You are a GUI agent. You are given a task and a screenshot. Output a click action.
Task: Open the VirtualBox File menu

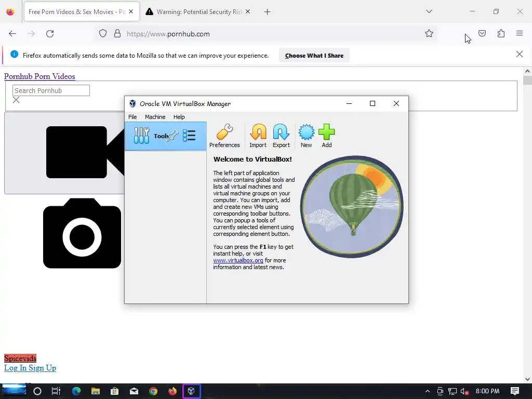[x=132, y=117]
